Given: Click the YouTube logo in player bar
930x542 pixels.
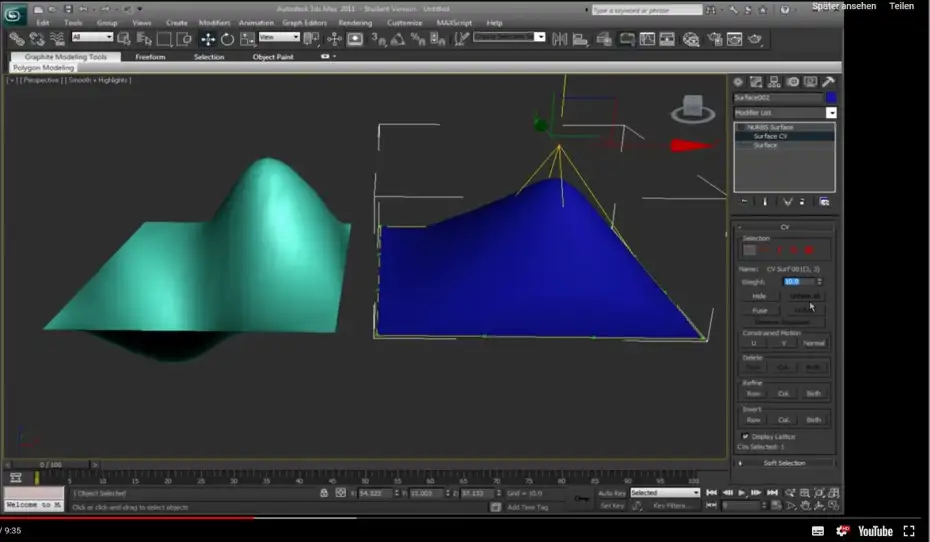Looking at the screenshot, I should [x=875, y=531].
